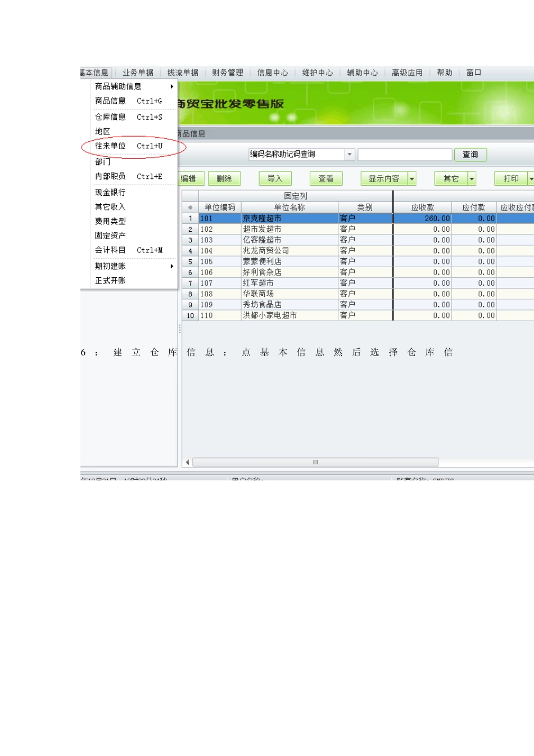Click unit code cell 105
The height and width of the screenshot is (756, 534).
220,261
